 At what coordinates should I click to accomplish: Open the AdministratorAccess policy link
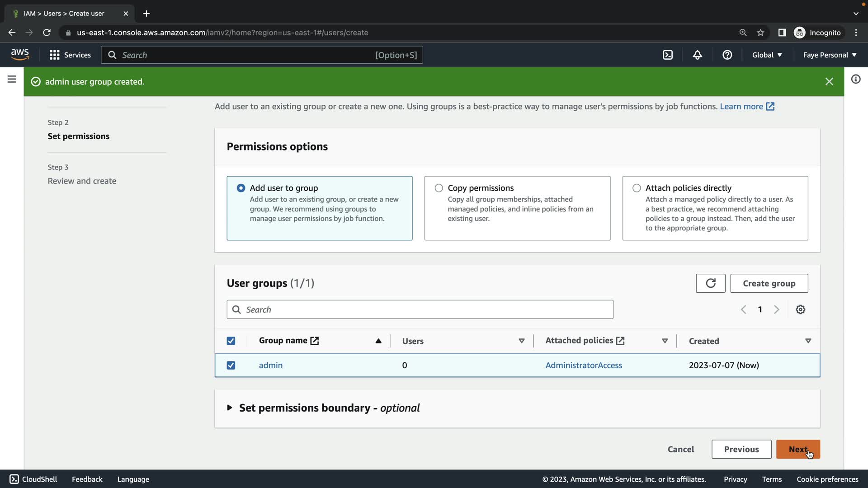[583, 365]
